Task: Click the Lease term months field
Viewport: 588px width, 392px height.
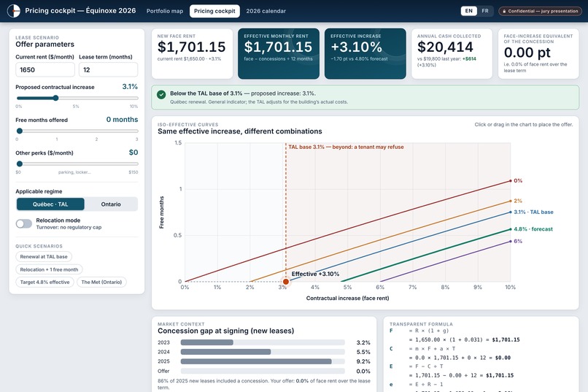Action: (x=108, y=70)
